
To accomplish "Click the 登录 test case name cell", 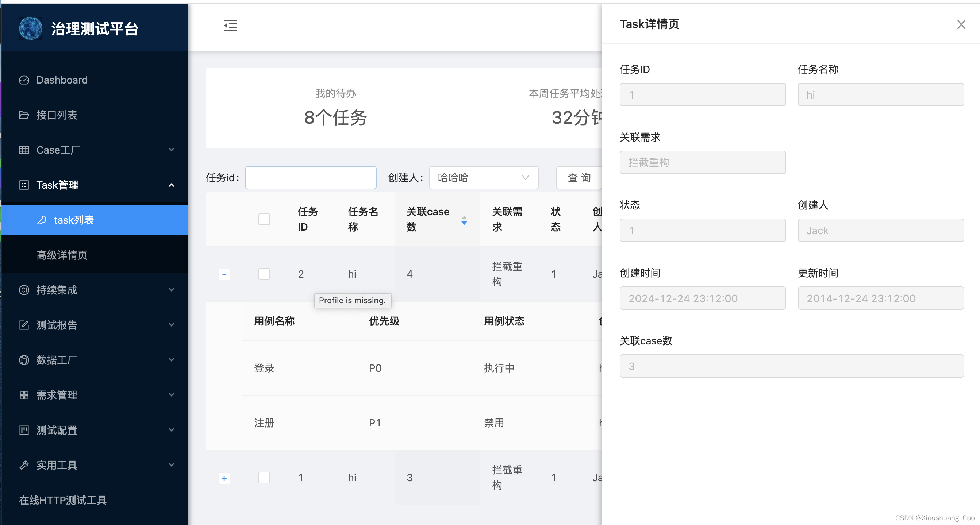I will coord(264,368).
